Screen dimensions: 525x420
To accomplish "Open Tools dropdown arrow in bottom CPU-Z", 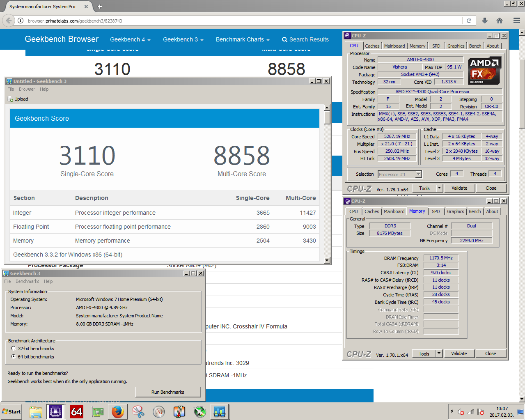I will (x=439, y=353).
